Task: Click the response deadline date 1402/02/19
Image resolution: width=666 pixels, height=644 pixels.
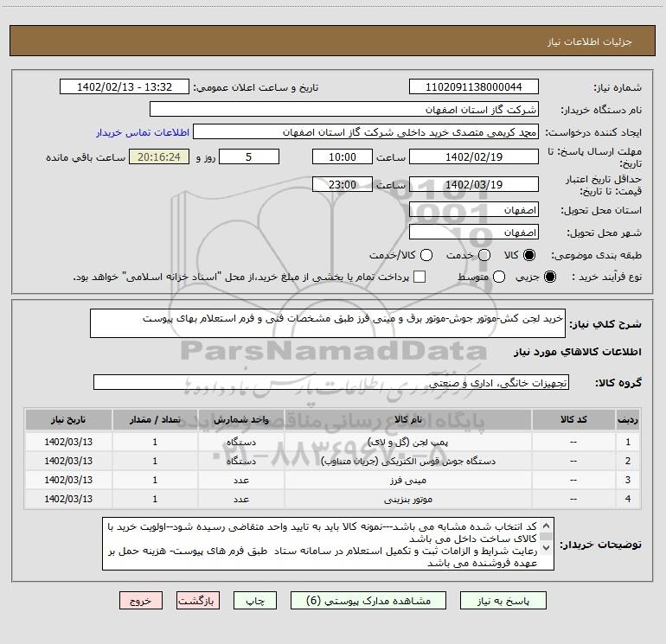Action: (474, 156)
